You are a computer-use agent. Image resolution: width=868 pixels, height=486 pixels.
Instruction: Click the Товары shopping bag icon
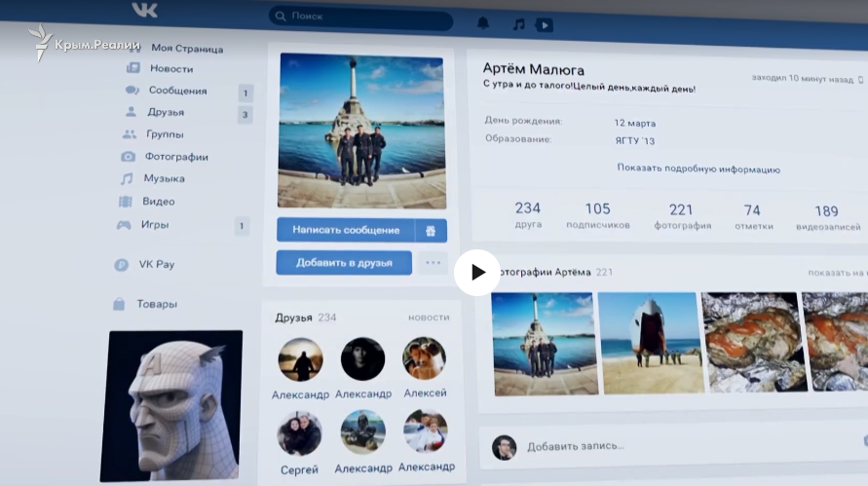click(x=119, y=304)
